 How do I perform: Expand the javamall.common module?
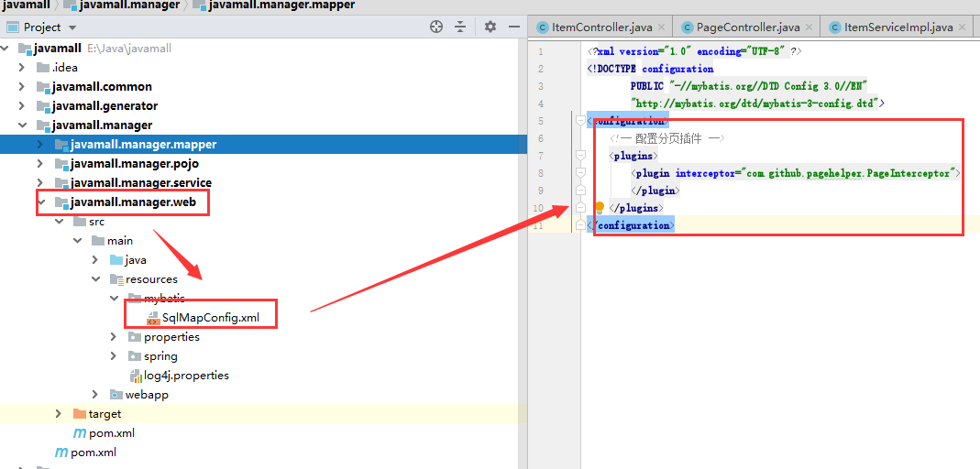point(23,87)
